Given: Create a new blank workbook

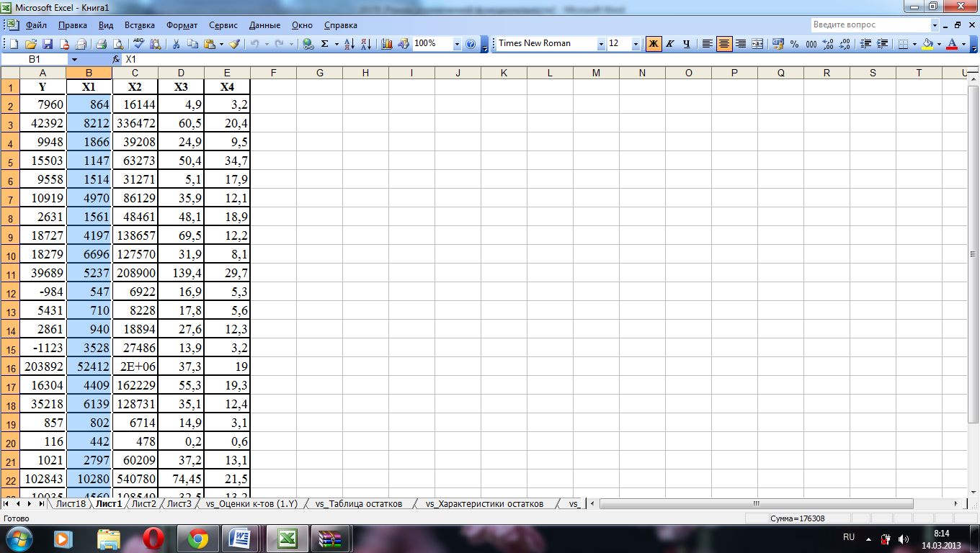Looking at the screenshot, I should point(14,44).
